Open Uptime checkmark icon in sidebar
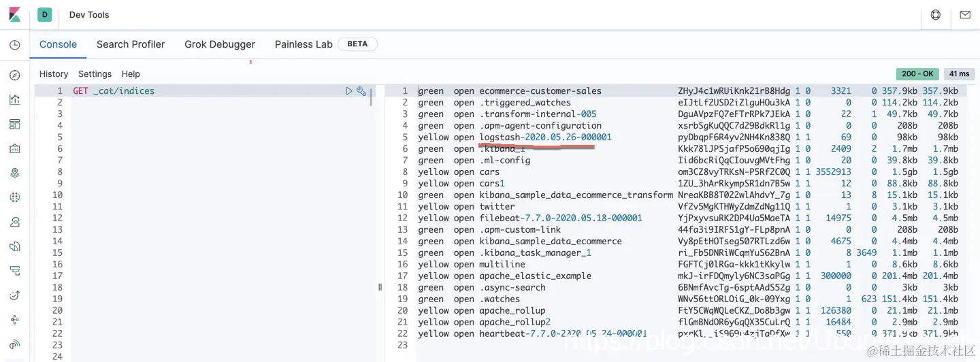This screenshot has height=362, width=980. (x=15, y=295)
